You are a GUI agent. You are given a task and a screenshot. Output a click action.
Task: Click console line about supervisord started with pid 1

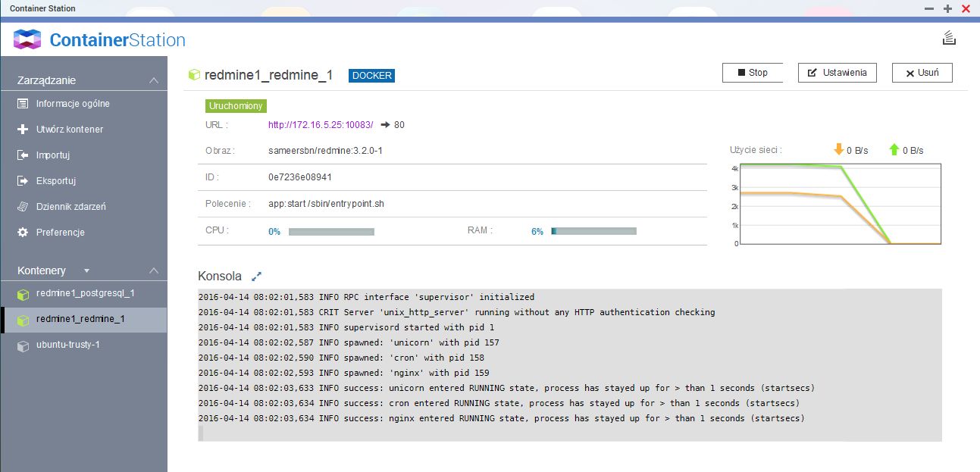click(347, 327)
